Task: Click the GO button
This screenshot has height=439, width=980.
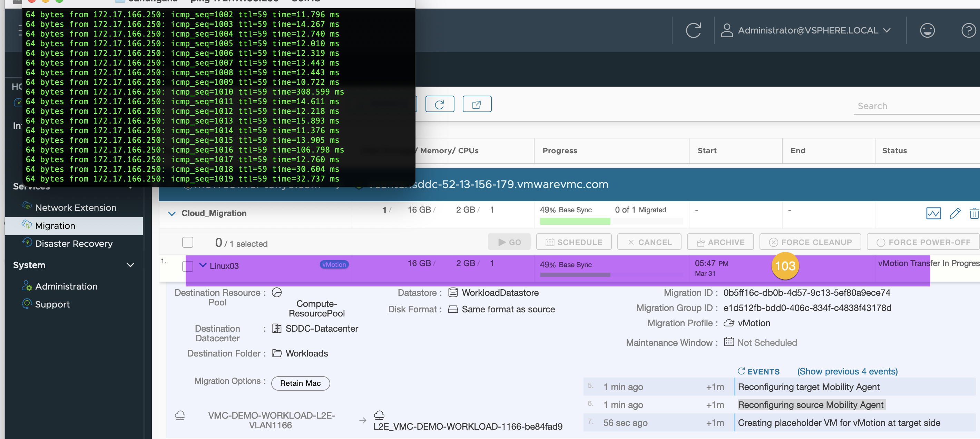Action: 509,242
